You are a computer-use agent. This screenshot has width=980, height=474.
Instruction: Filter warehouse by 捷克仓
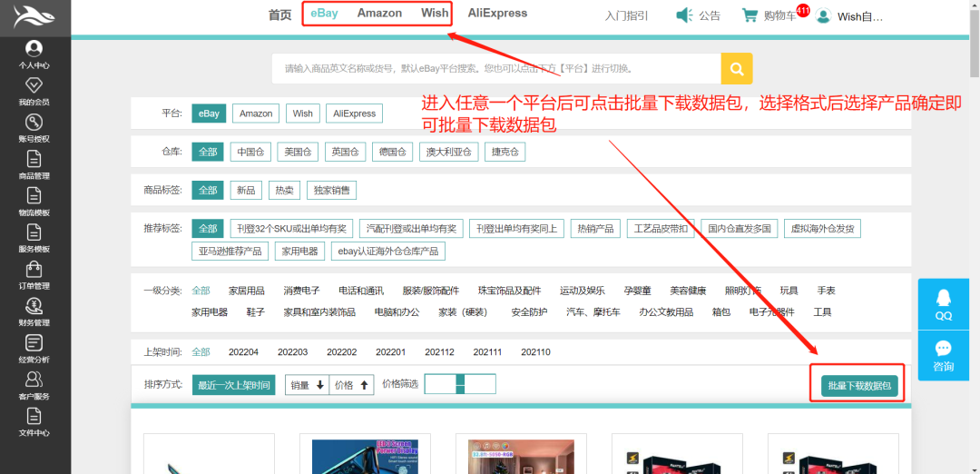505,152
